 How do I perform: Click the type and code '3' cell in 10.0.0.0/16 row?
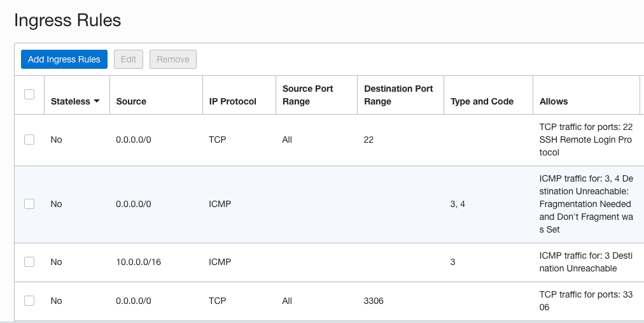tap(452, 262)
